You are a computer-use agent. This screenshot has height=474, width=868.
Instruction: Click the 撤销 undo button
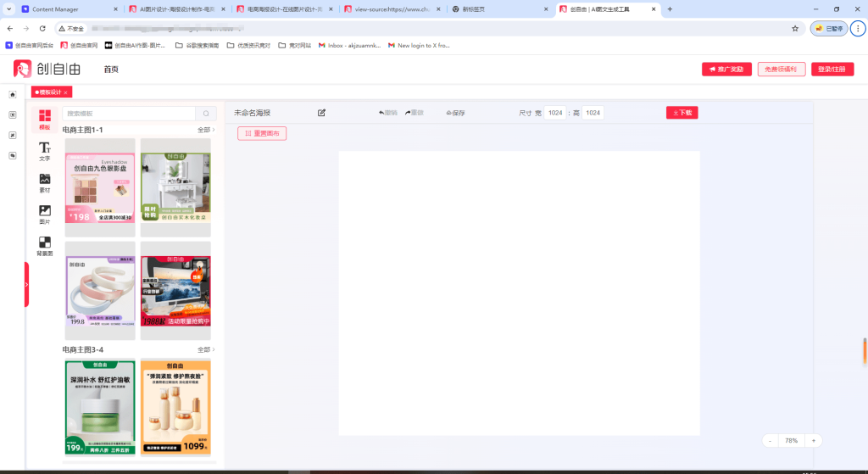pos(388,113)
